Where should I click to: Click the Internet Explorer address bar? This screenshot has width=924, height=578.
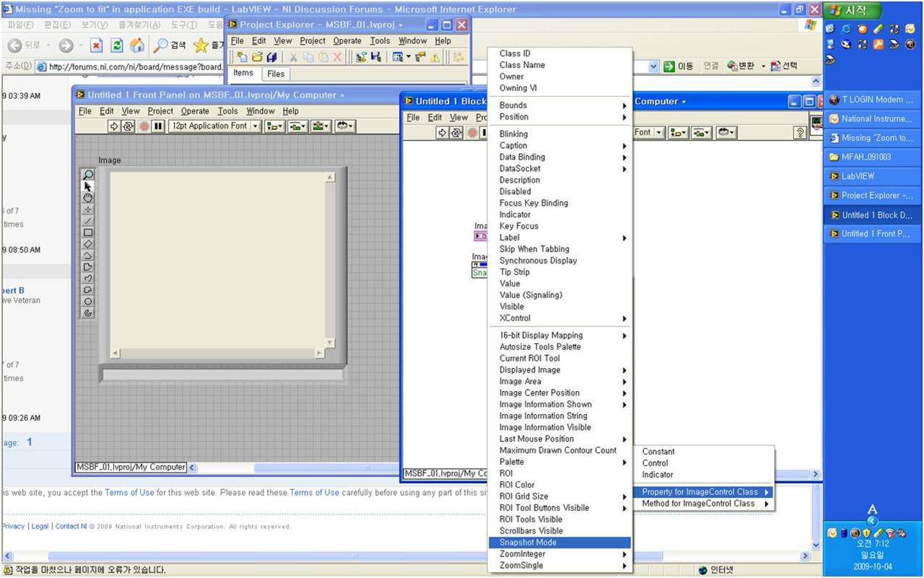130,66
